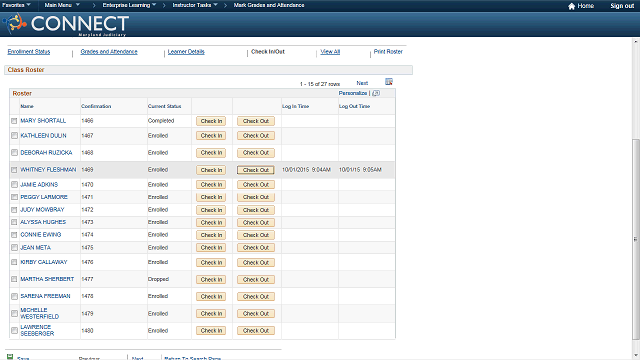Check In JUDY MOWBRAY

click(x=211, y=210)
